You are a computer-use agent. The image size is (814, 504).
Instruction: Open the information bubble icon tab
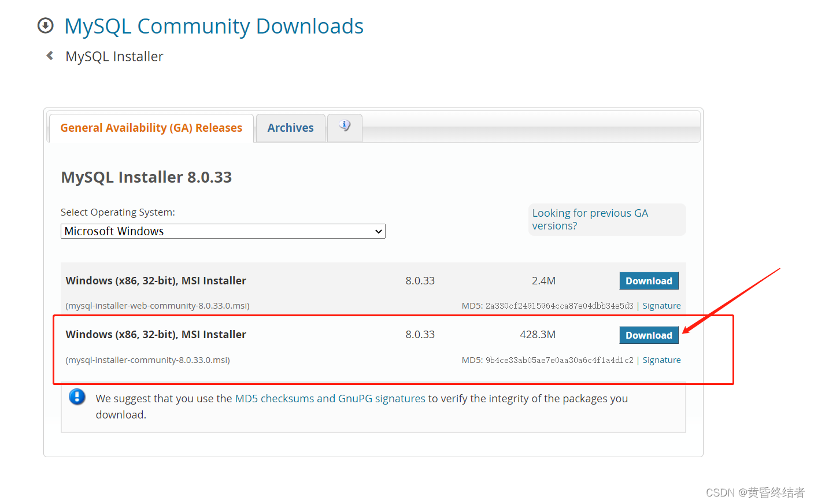[345, 126]
